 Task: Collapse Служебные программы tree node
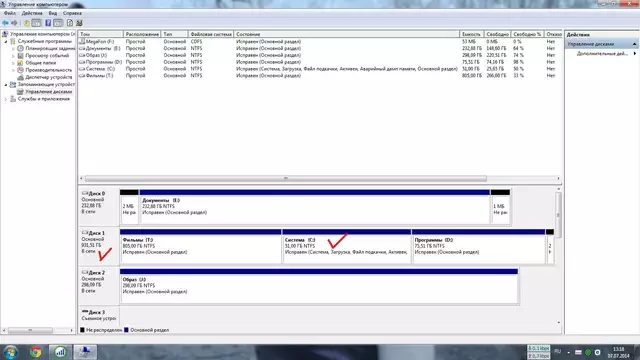point(6,41)
